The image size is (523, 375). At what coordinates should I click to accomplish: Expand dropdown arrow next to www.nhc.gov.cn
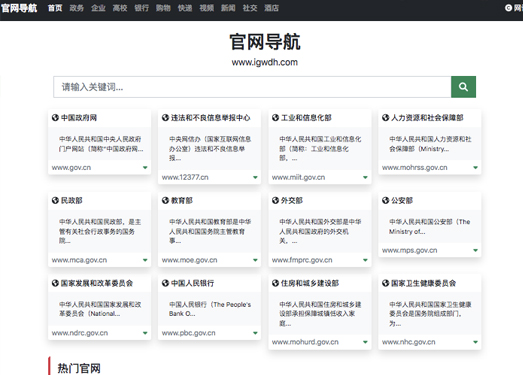(475, 342)
